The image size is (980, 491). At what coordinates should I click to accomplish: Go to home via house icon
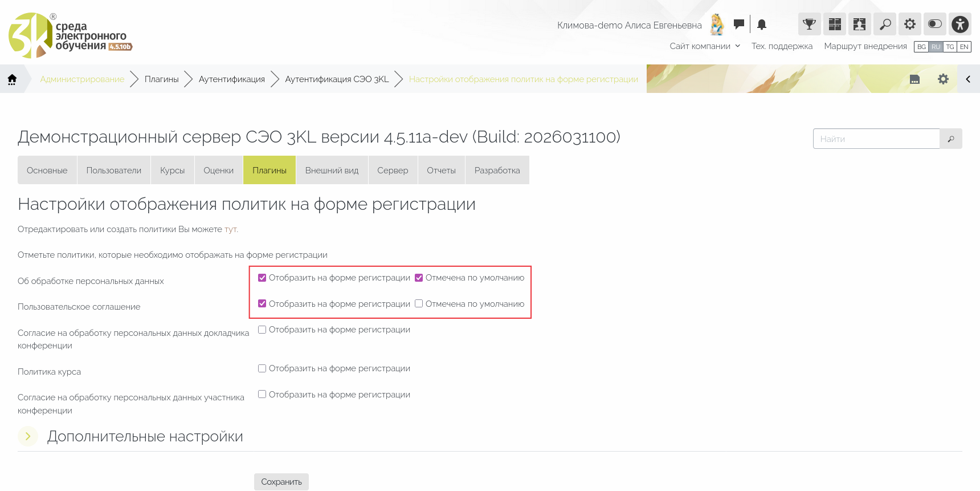[x=12, y=79]
